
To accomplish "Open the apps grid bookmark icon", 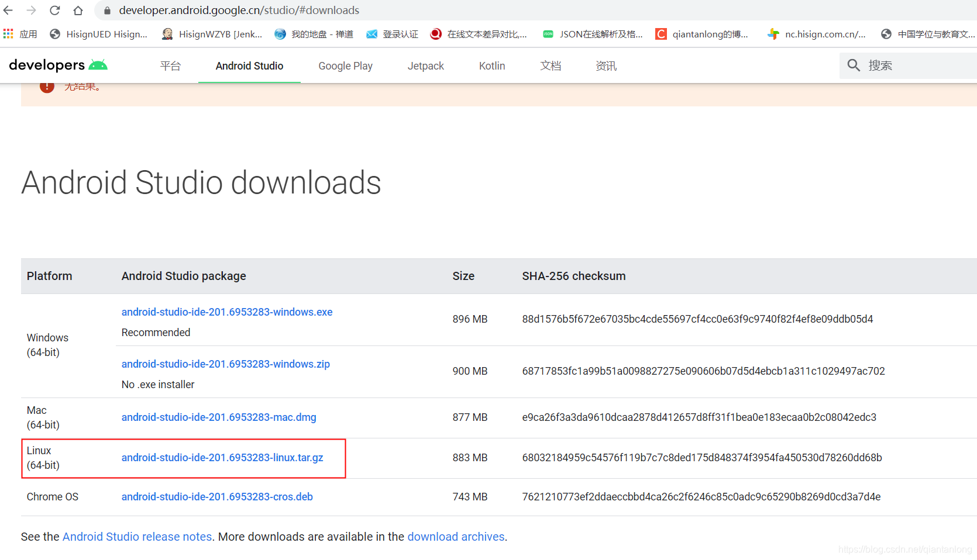I will point(8,34).
